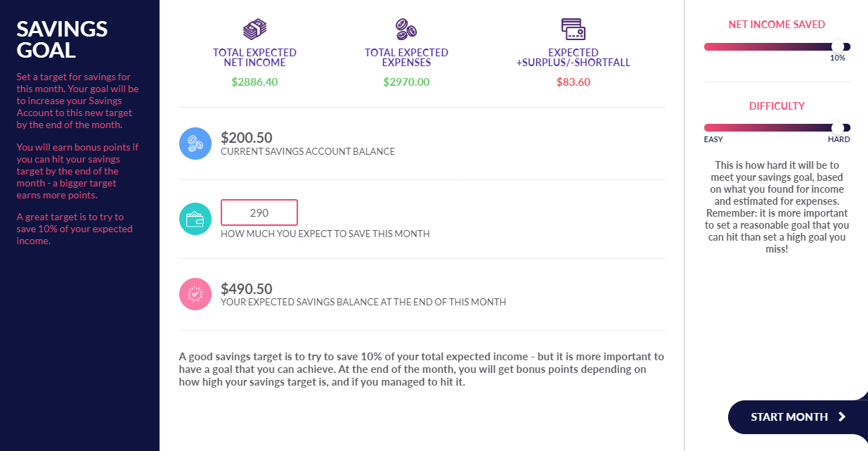
Task: Click the blue coins savings balance icon
Action: (x=195, y=144)
